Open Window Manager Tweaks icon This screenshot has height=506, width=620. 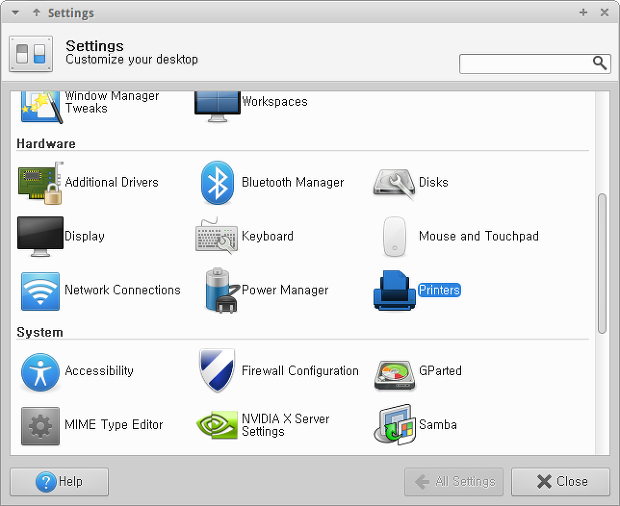pos(42,107)
